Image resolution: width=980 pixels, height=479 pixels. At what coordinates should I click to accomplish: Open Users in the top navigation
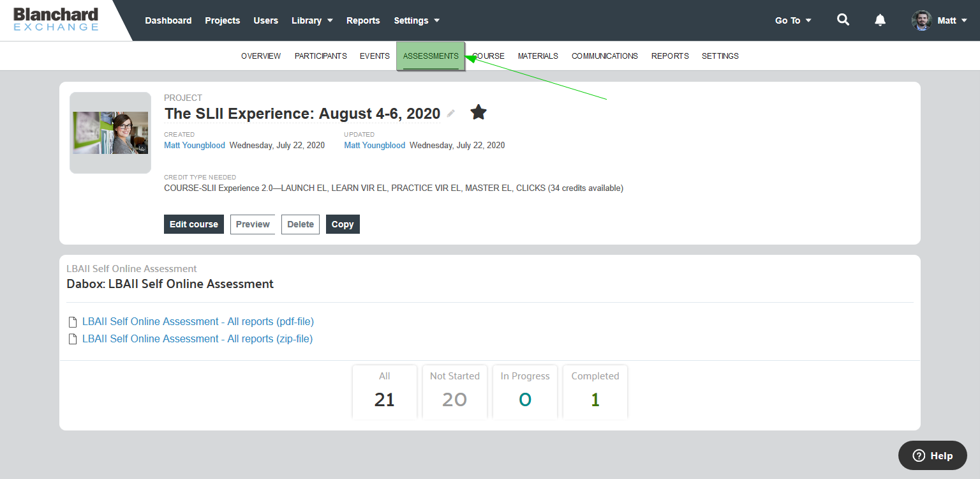click(266, 20)
